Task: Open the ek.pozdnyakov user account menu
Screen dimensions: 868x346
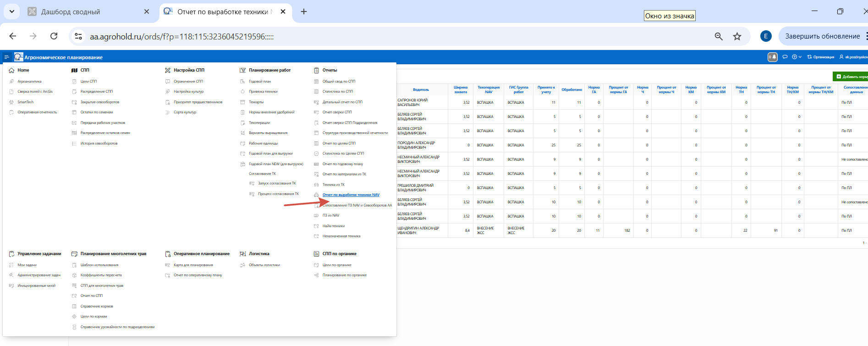Action: click(854, 57)
